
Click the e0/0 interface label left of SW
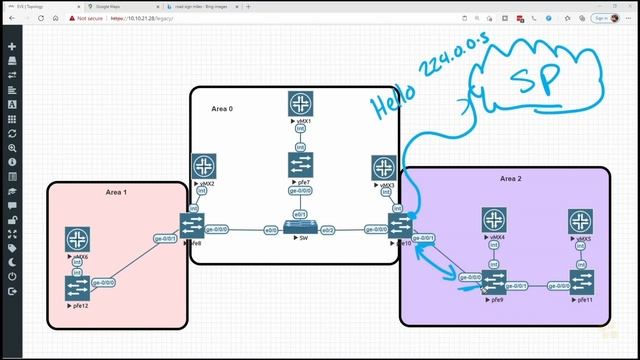coord(271,230)
